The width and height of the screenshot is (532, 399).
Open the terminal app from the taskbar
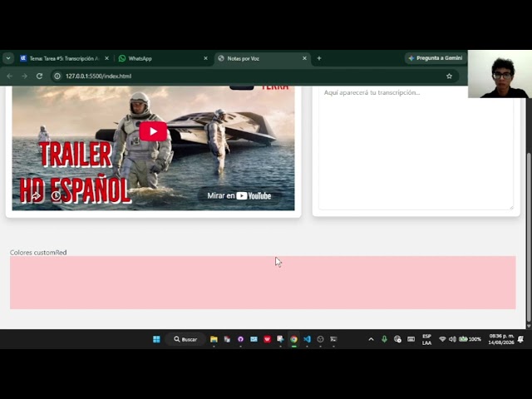(x=333, y=339)
